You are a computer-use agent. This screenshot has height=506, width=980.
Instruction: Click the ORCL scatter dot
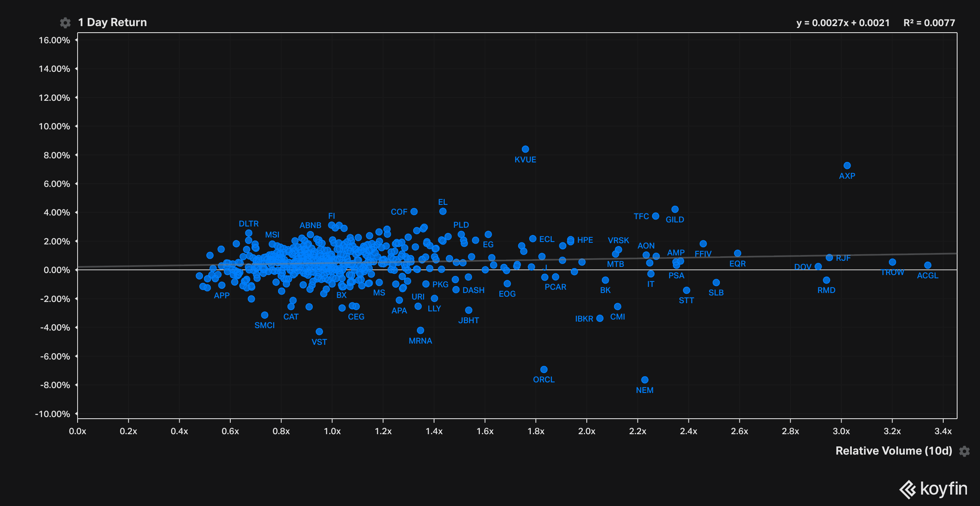(544, 370)
